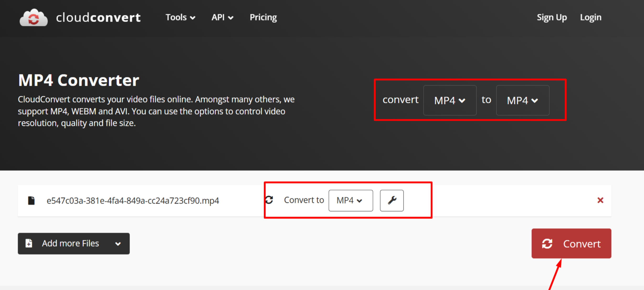
Task: Click the add-file icon on Add more Files
Action: 29,243
